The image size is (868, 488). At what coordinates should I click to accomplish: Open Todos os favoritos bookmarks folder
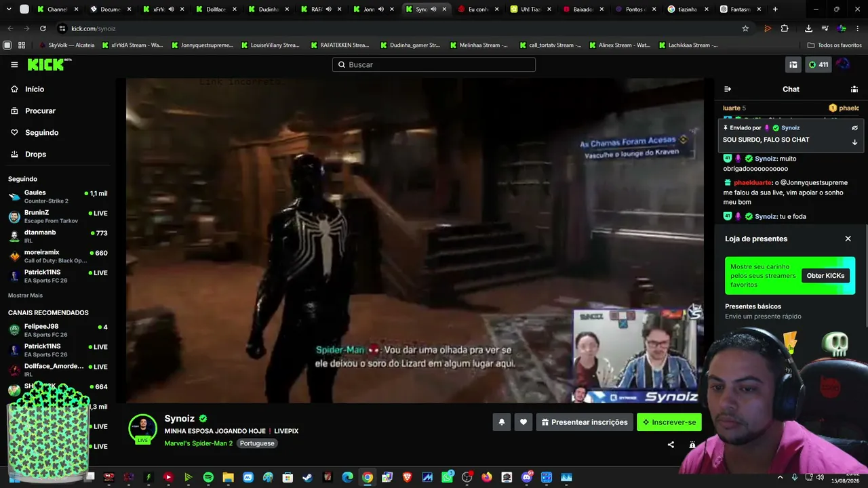(834, 45)
